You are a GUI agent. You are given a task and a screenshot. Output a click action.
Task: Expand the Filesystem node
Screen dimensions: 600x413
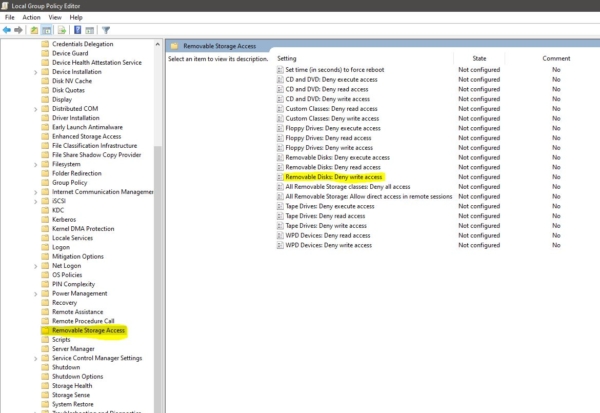[x=35, y=165]
